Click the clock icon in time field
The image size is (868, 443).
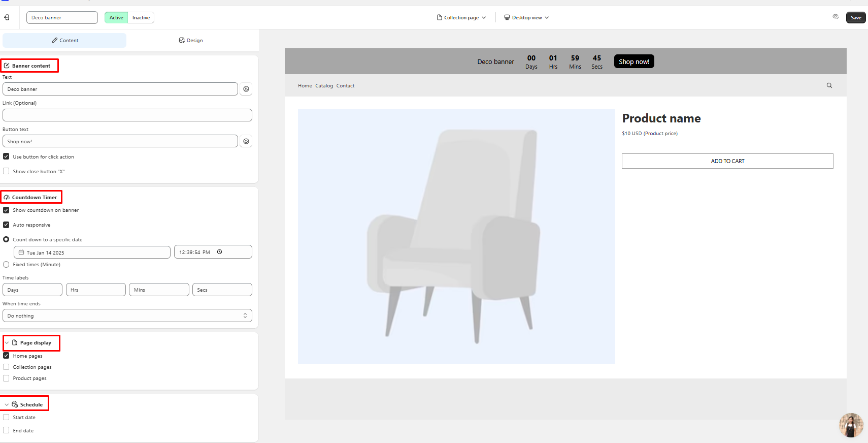click(x=220, y=252)
